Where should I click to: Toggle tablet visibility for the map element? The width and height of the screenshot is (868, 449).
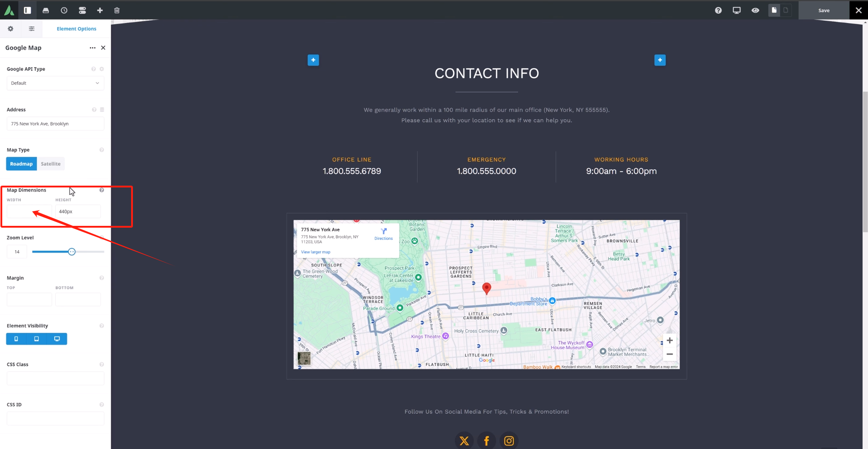(x=36, y=339)
